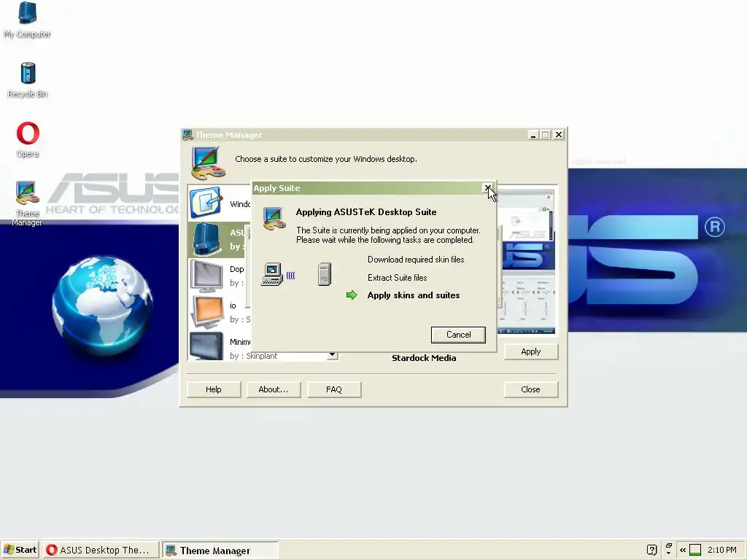Click the suite preview thumbnail
This screenshot has height=560, width=747.
coord(526,261)
